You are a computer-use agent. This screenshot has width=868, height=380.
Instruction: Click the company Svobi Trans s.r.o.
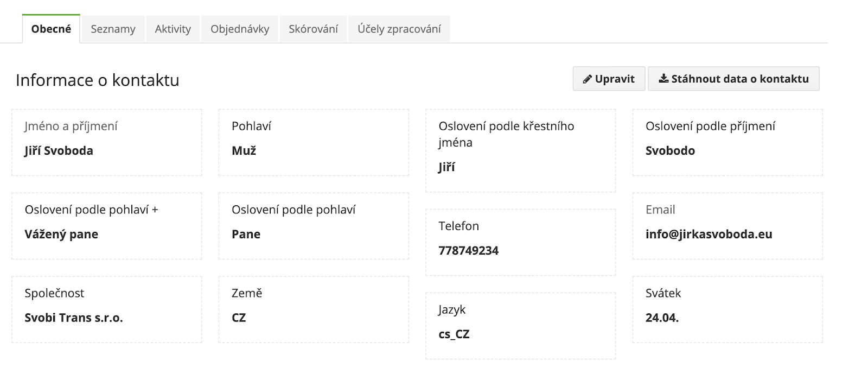(74, 318)
